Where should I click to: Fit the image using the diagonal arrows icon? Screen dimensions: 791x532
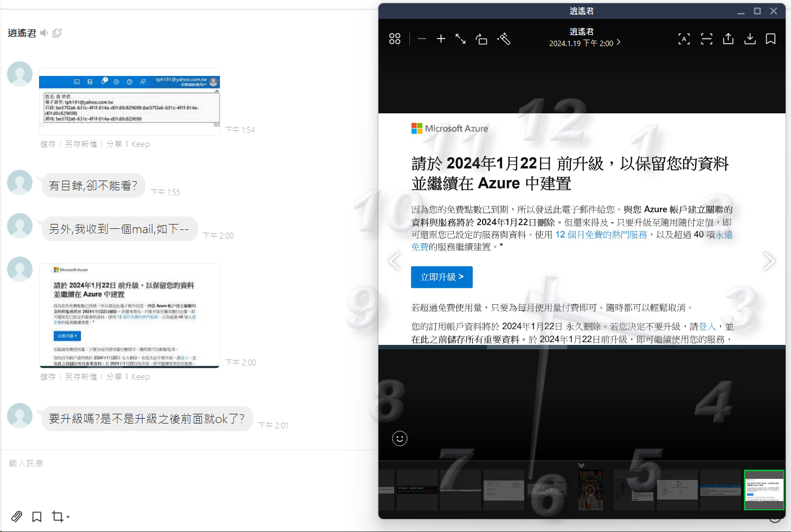[460, 39]
